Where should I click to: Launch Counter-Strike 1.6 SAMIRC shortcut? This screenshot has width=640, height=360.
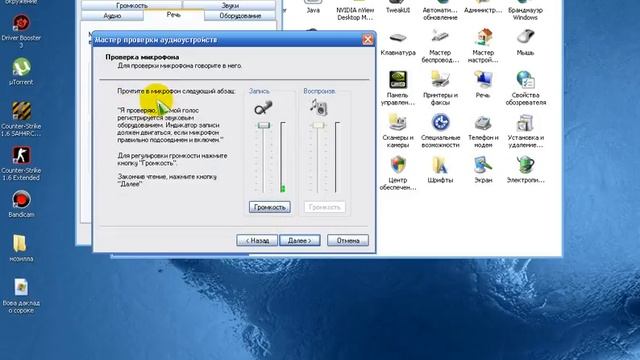(x=21, y=111)
